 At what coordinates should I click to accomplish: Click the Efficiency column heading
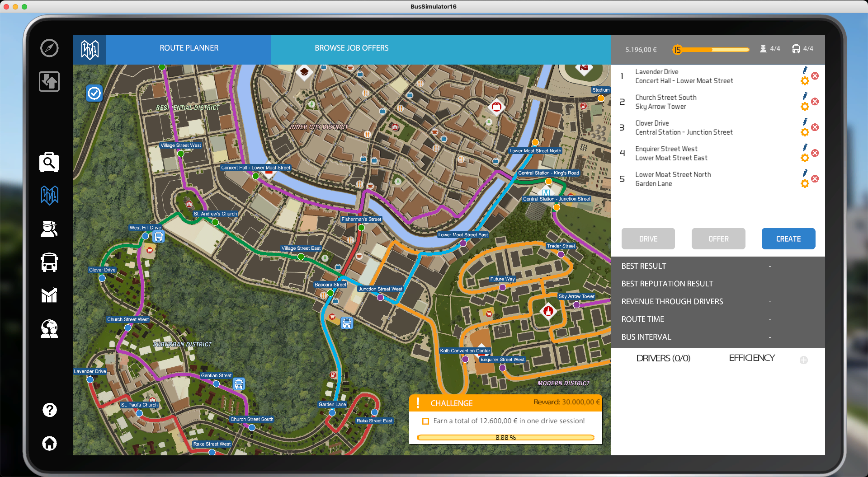[x=751, y=358]
